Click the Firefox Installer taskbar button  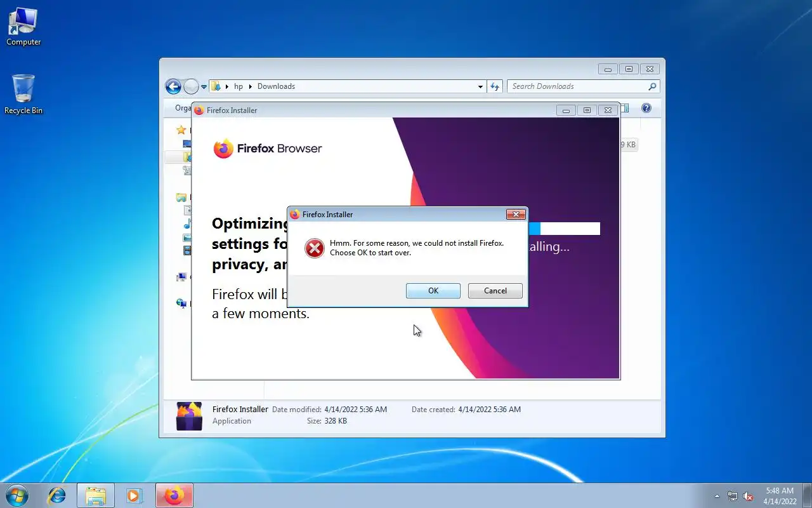tap(174, 495)
